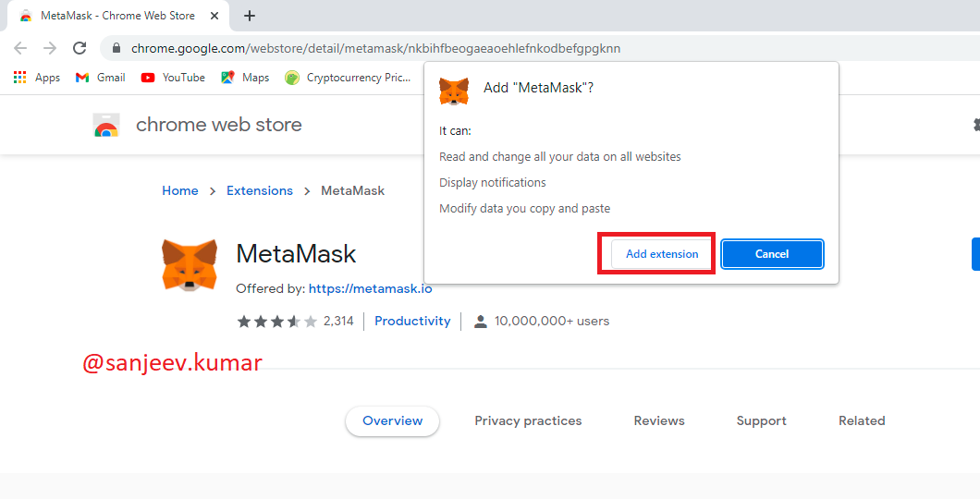Viewport: 980px width, 499px height.
Task: Open the Gmail bookmark
Action: tap(100, 78)
